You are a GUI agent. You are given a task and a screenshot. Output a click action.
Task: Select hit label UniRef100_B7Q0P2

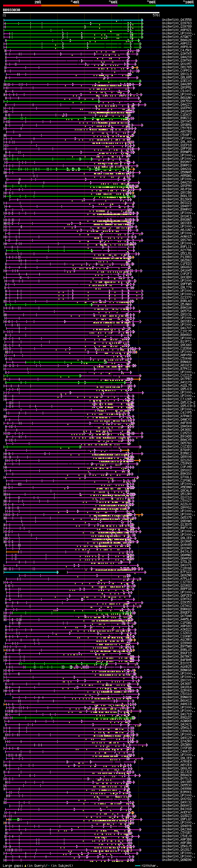(177, 450)
